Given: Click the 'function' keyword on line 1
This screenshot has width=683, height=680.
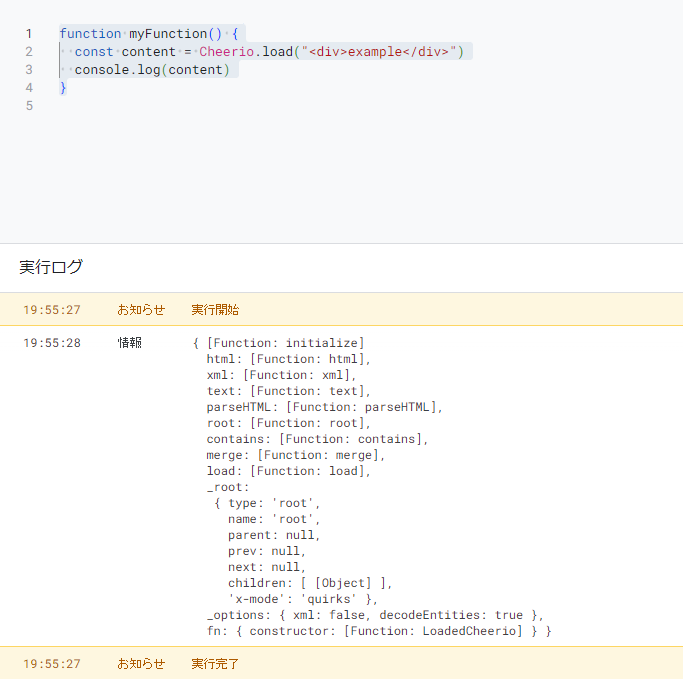Looking at the screenshot, I should [90, 34].
